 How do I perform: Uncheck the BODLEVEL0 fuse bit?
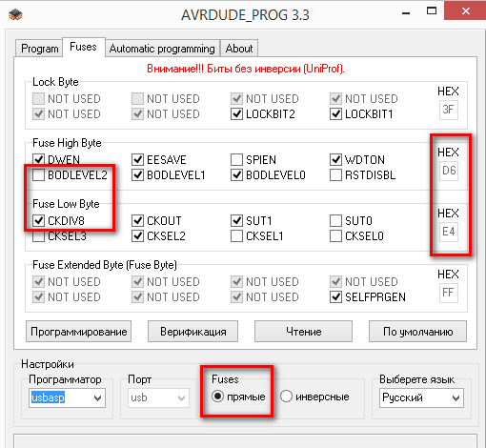[x=236, y=174]
